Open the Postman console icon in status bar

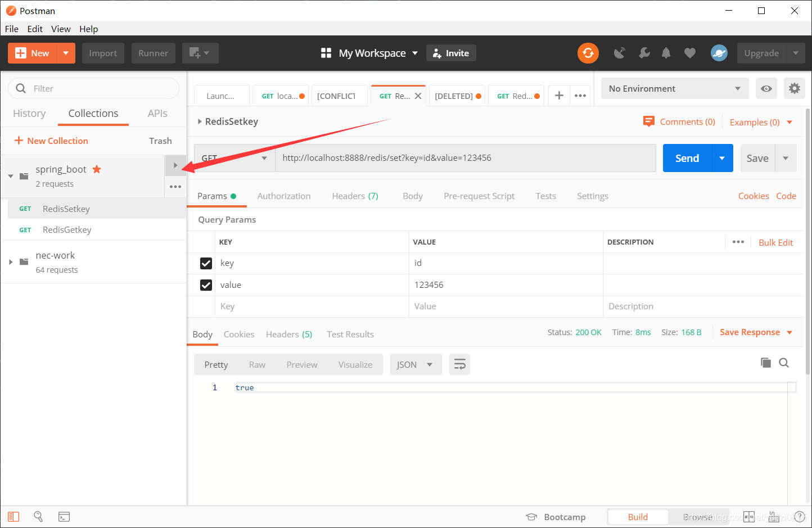coord(64,517)
